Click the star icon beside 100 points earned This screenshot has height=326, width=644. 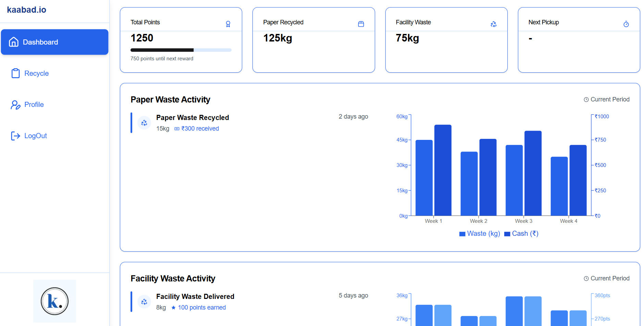point(174,307)
